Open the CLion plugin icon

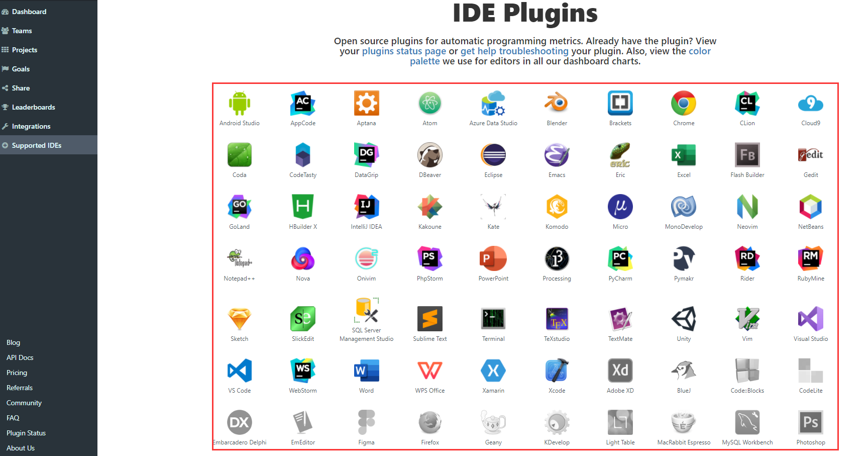(x=747, y=103)
